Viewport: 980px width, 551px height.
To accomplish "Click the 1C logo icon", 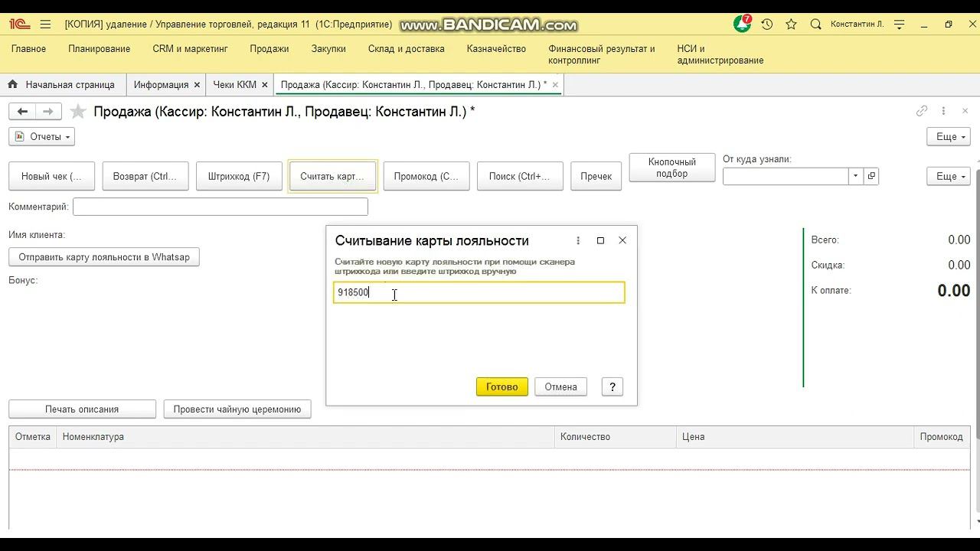I will tap(19, 24).
